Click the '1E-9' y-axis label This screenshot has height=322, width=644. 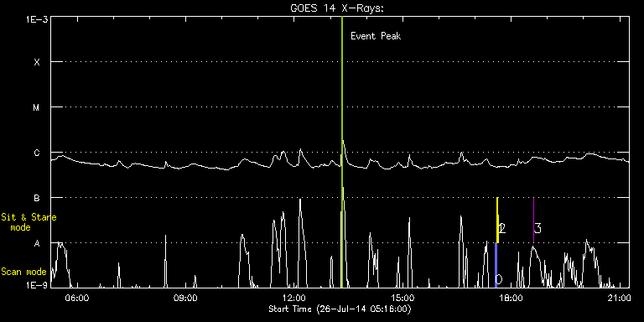pos(37,284)
